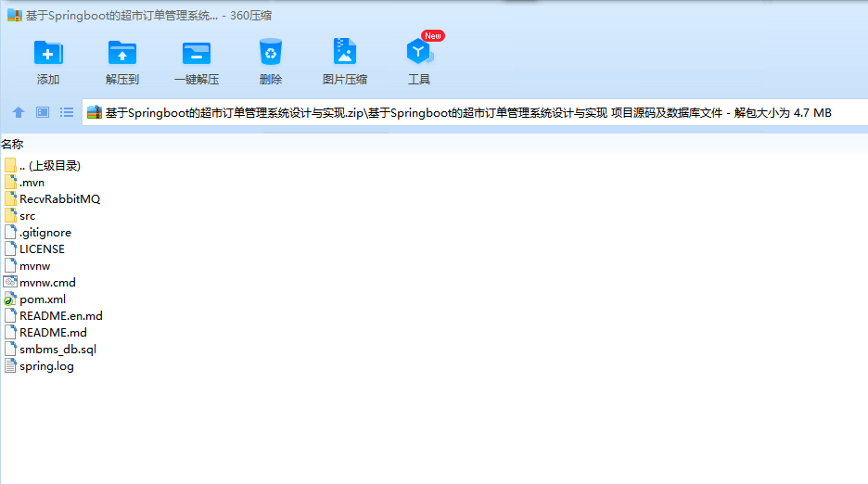Select the smbms_db.sql file
This screenshot has height=484, width=868.
click(x=50, y=350)
